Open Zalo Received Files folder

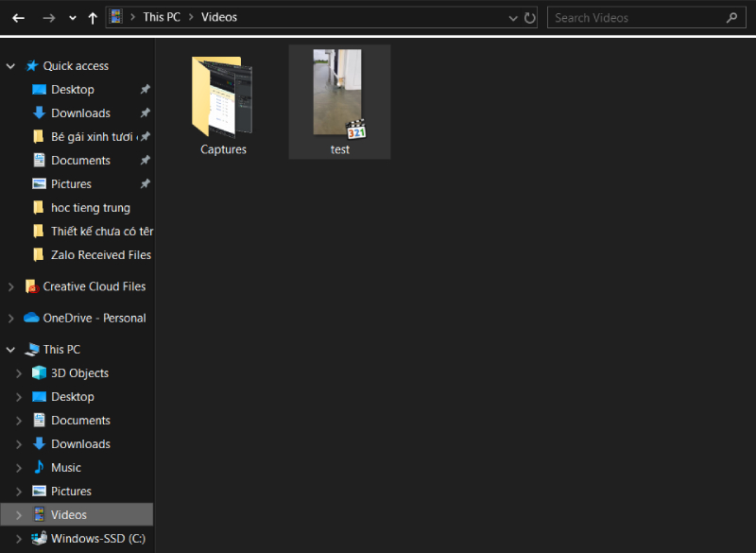coord(100,255)
